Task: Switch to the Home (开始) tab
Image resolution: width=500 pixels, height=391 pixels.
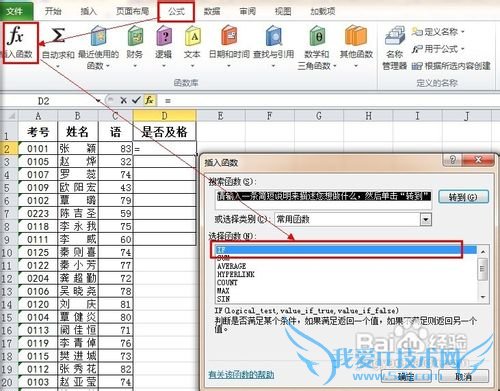Action: (x=53, y=11)
